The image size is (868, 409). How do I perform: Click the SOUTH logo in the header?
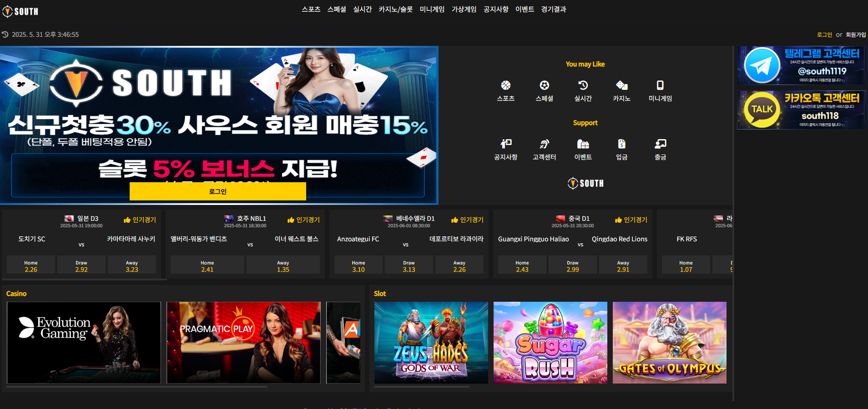pos(20,11)
